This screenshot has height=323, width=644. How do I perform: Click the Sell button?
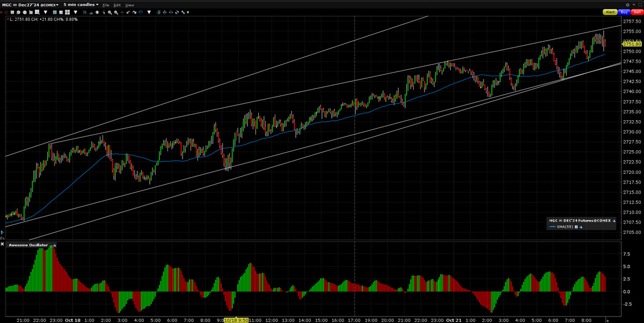(638, 12)
